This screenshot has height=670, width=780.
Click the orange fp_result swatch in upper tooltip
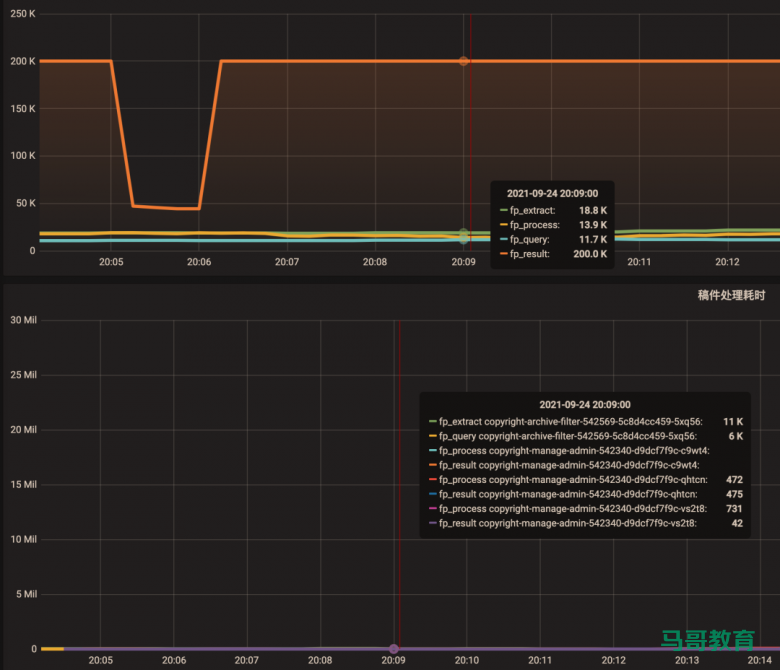point(504,254)
